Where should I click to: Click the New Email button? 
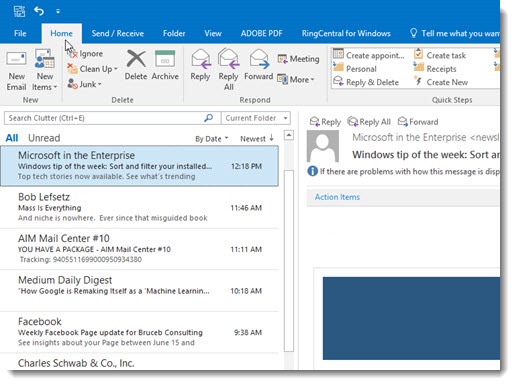tap(16, 71)
